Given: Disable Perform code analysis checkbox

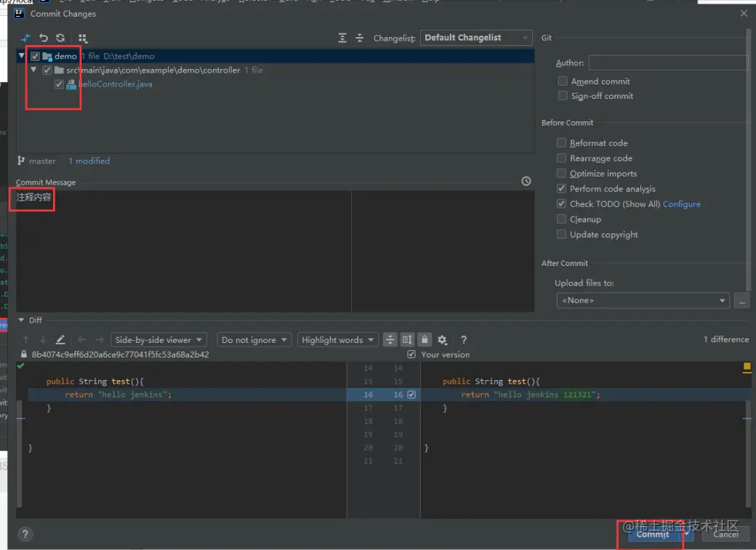Looking at the screenshot, I should coord(561,188).
